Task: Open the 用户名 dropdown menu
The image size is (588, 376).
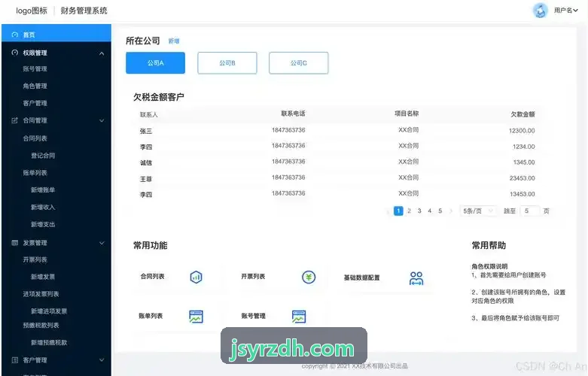Action: point(566,11)
